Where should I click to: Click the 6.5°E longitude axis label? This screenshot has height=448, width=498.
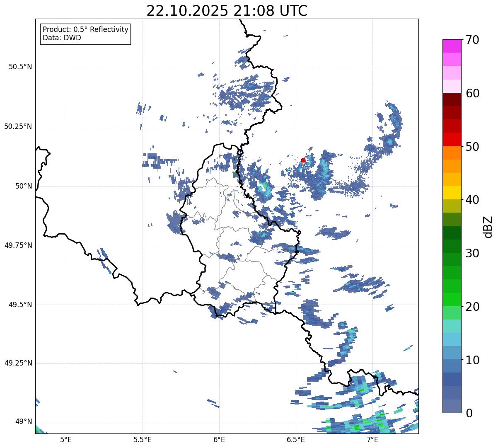tap(296, 439)
